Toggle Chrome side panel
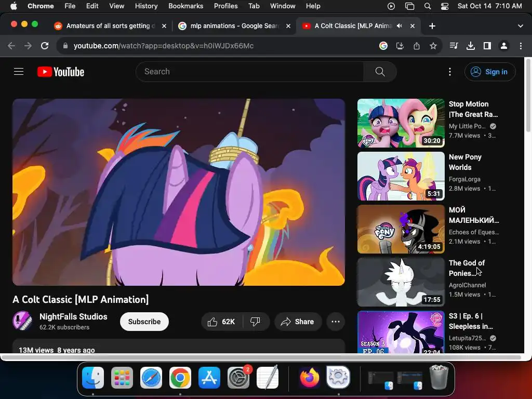 coord(487,46)
